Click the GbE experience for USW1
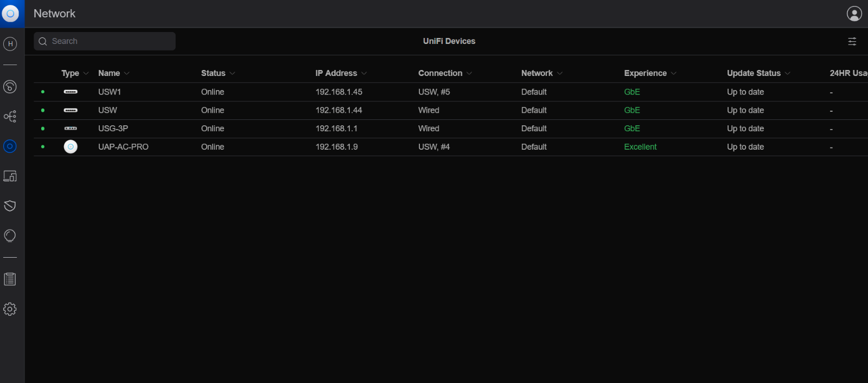Image resolution: width=868 pixels, height=383 pixels. click(632, 92)
